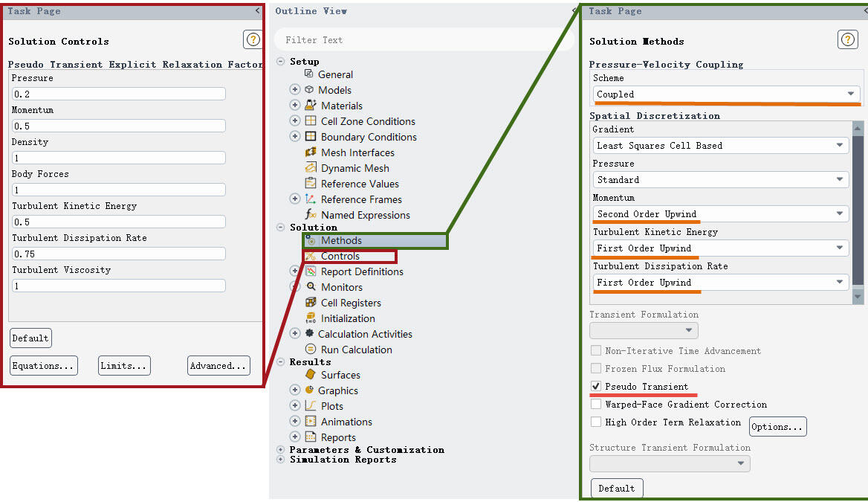Click the Solution Controls help question-mark icon
This screenshot has height=502, width=868.
[x=253, y=40]
